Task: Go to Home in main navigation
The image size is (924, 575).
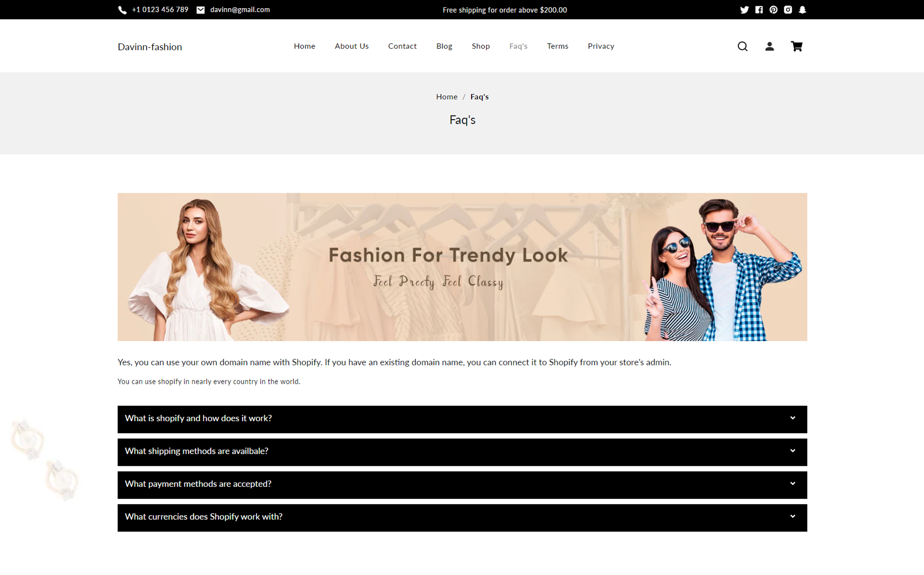Action: 304,46
